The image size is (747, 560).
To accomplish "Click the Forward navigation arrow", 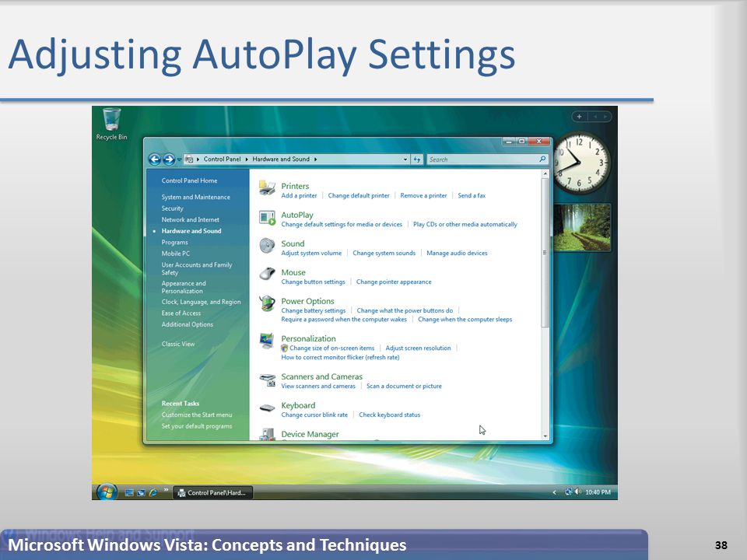I will (x=169, y=159).
